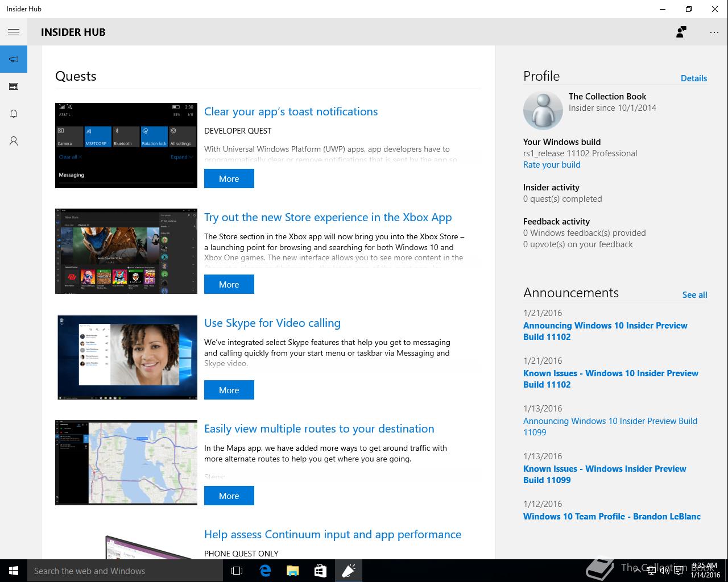Select the Quests megaphone sidebar icon
The width and height of the screenshot is (728, 582).
coord(14,59)
